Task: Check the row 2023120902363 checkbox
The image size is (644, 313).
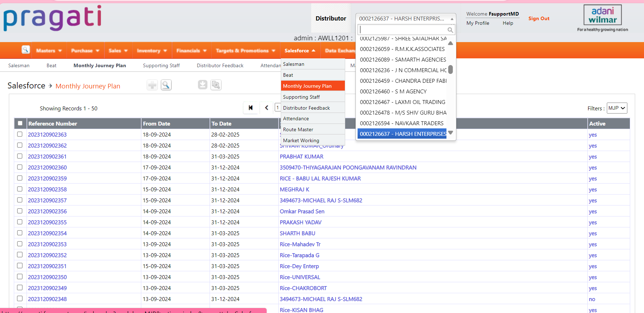Action: point(20,134)
